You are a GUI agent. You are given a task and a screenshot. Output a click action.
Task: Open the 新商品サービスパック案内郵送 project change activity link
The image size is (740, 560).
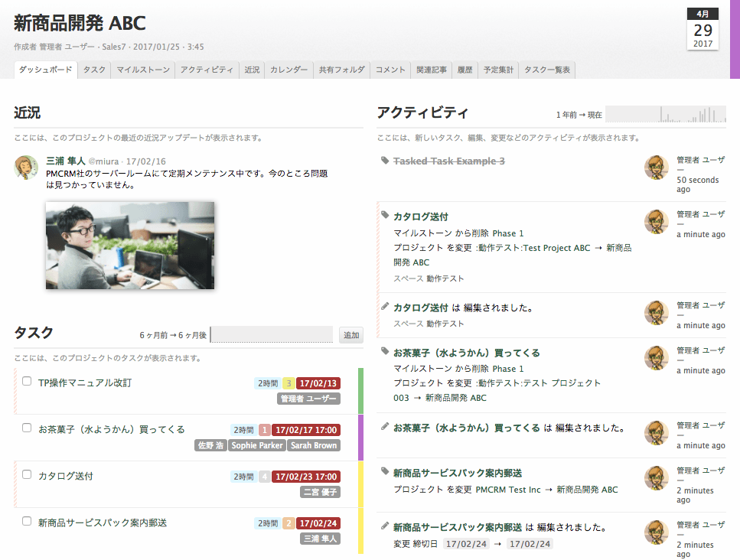tap(458, 473)
